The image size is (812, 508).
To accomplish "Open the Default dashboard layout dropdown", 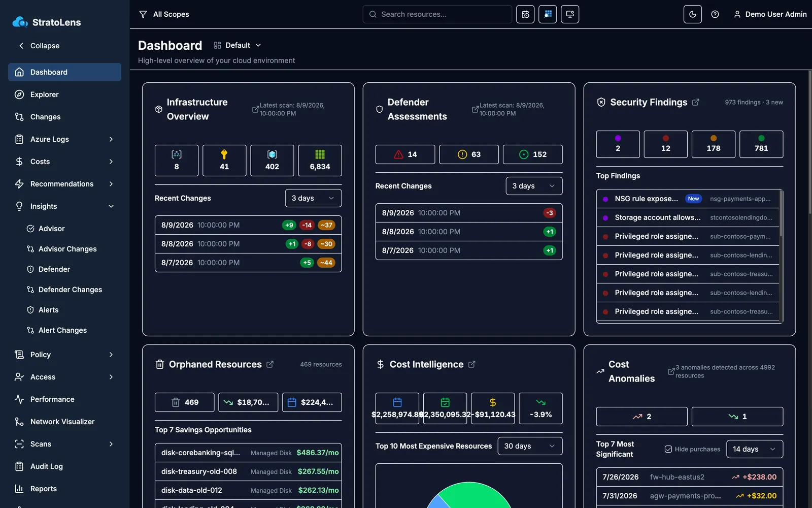I will point(237,45).
